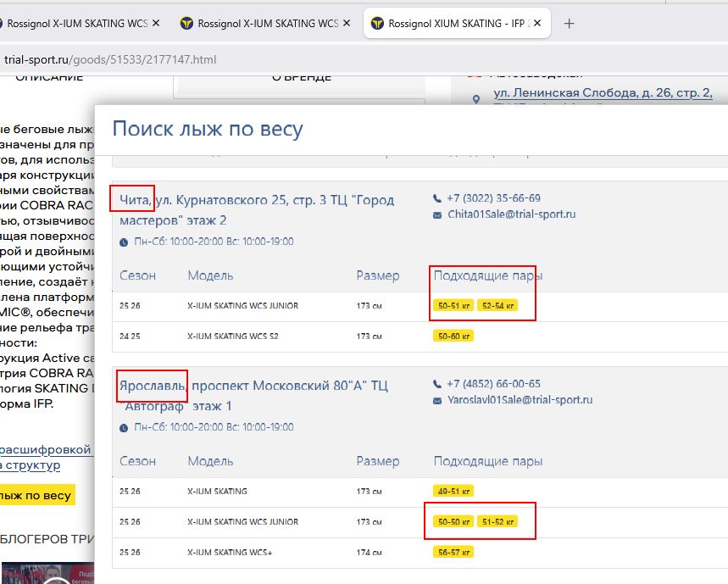
Task: Open the ОПИСАНИЕ tab on background page
Action: click(49, 77)
